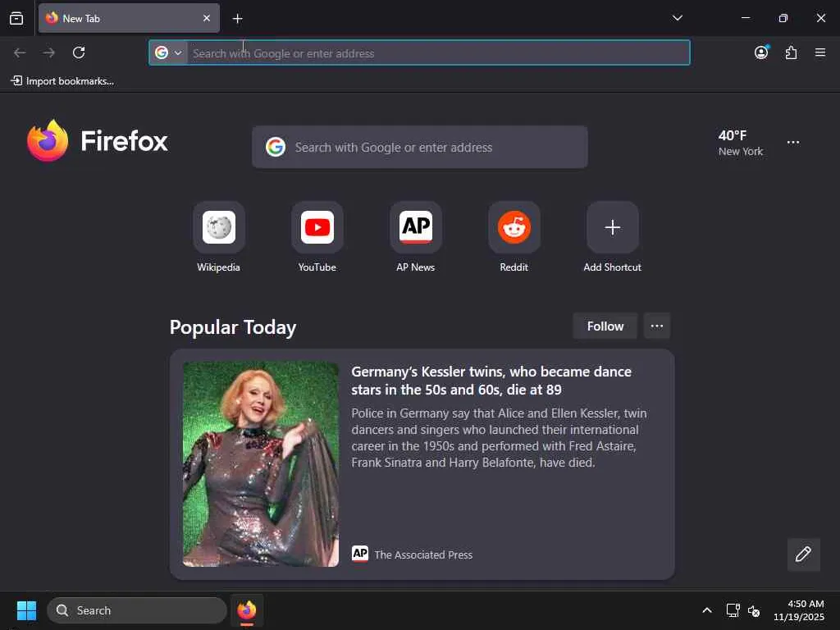840x630 pixels.
Task: Go back one page
Action: (x=20, y=52)
